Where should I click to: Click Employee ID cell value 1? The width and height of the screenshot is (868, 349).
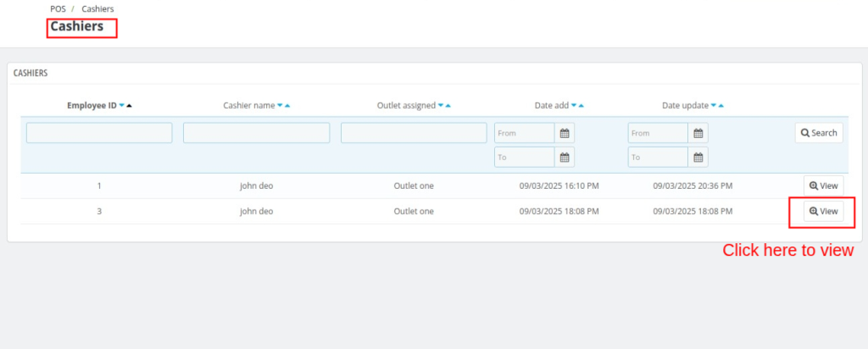pos(99,186)
